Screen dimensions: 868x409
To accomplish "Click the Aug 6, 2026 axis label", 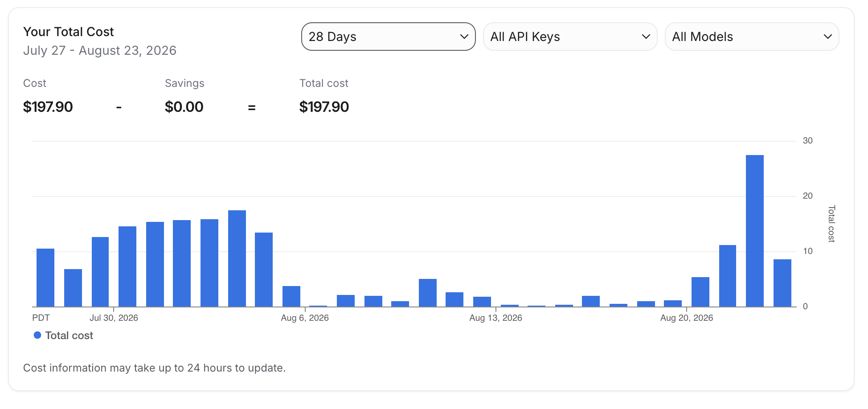I will pyautogui.click(x=305, y=318).
